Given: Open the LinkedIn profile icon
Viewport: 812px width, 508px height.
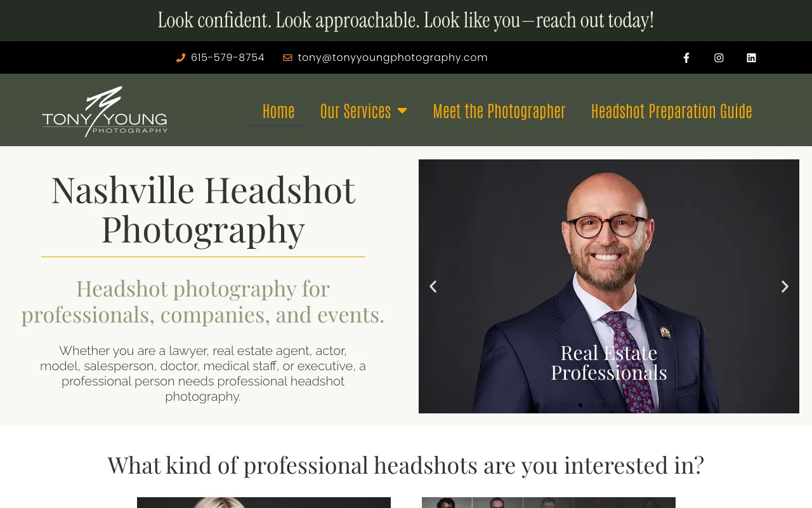Looking at the screenshot, I should coord(751,58).
